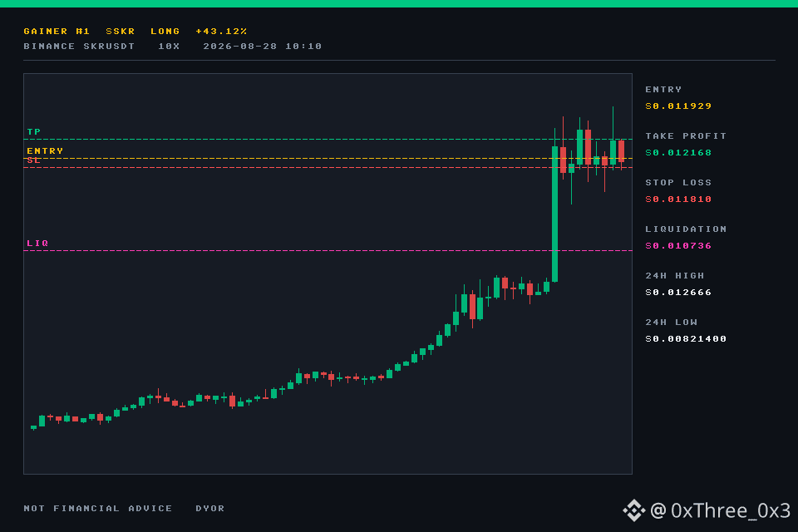Click the "24H HIGH" heading
This screenshot has height=532, width=798.
coord(674,276)
